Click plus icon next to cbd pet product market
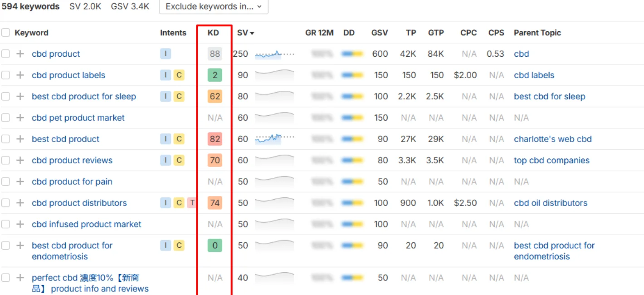This screenshot has height=295, width=644. [x=20, y=118]
